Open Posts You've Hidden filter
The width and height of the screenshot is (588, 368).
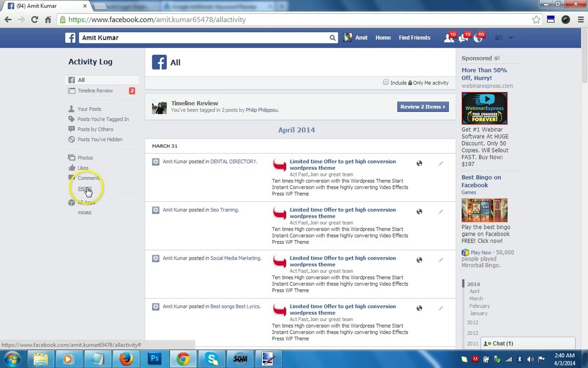(x=100, y=140)
